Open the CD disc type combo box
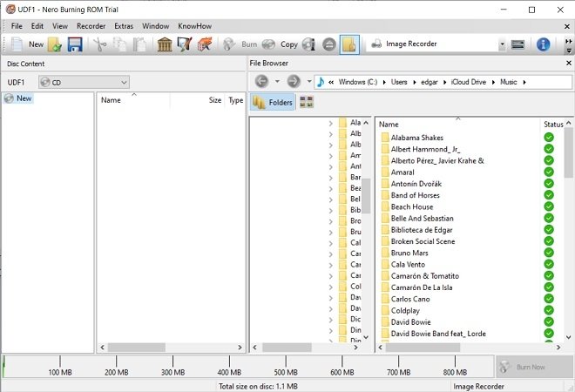Image resolution: width=575 pixels, height=392 pixels. 84,82
